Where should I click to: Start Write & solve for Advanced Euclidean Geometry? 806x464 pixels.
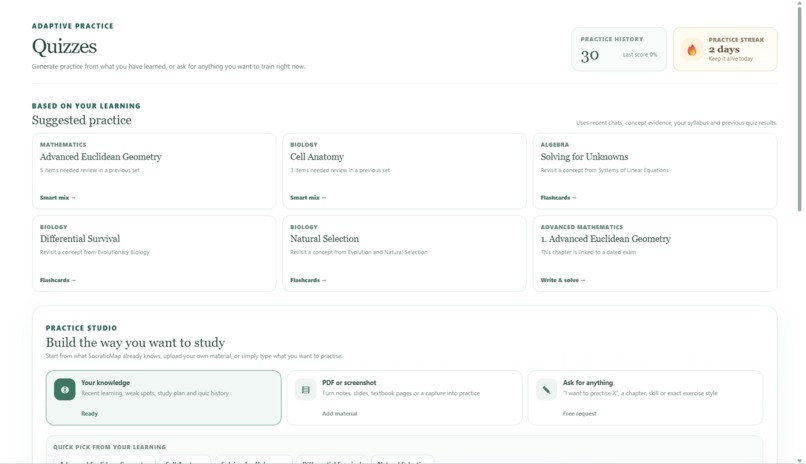[562, 280]
